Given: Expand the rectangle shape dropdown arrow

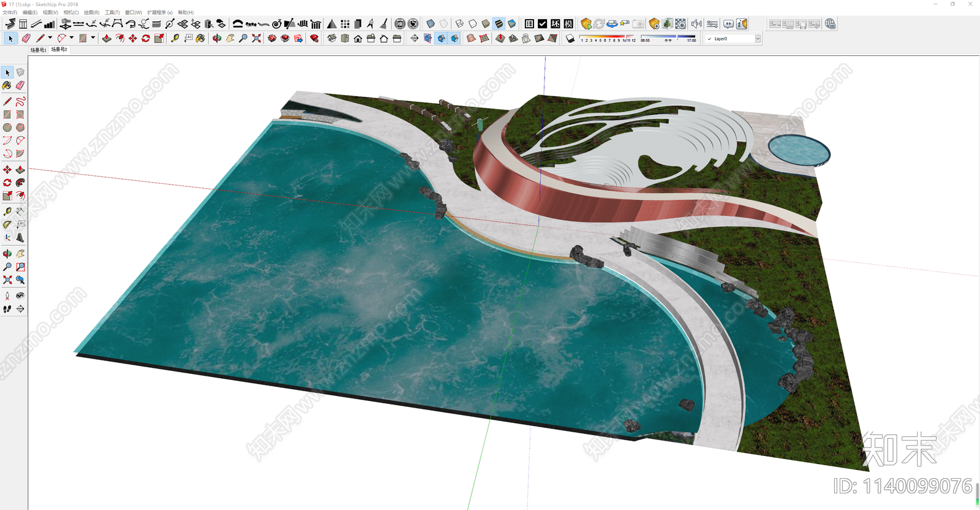Looking at the screenshot, I should [93, 38].
